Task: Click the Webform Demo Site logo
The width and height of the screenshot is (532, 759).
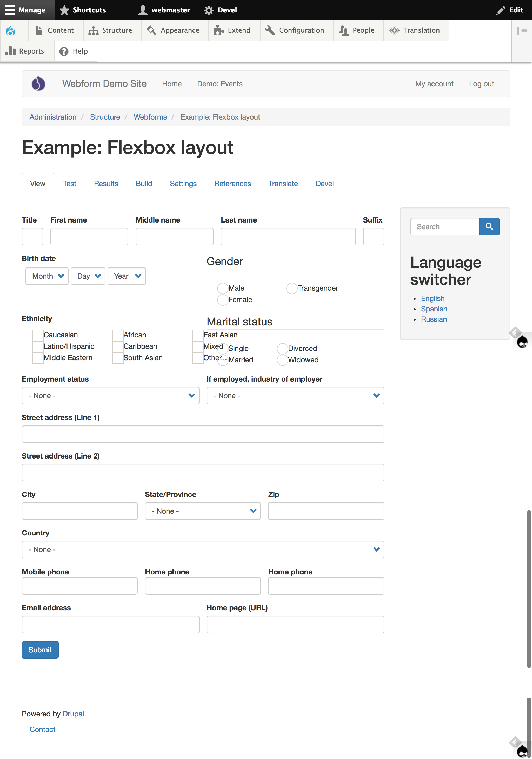Action: tap(38, 84)
